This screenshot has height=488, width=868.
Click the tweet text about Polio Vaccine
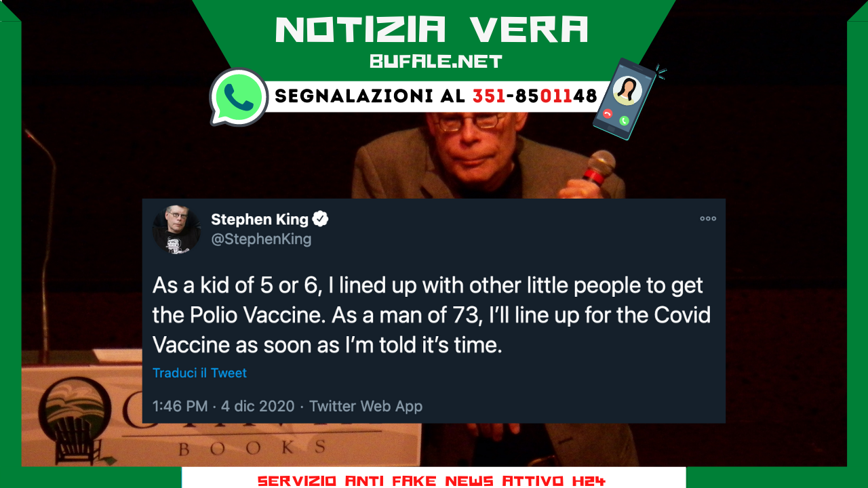point(431,315)
